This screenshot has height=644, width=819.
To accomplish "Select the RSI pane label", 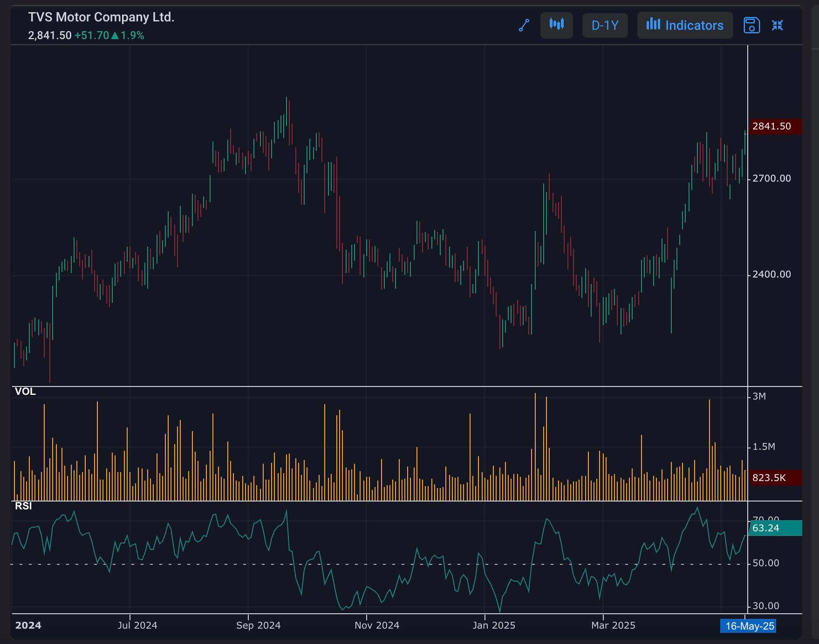I will point(23,506).
